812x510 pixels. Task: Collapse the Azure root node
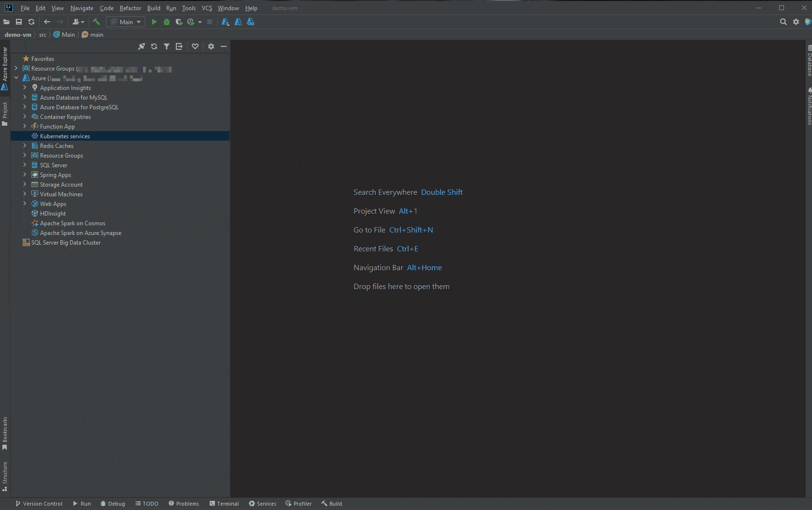pyautogui.click(x=16, y=78)
